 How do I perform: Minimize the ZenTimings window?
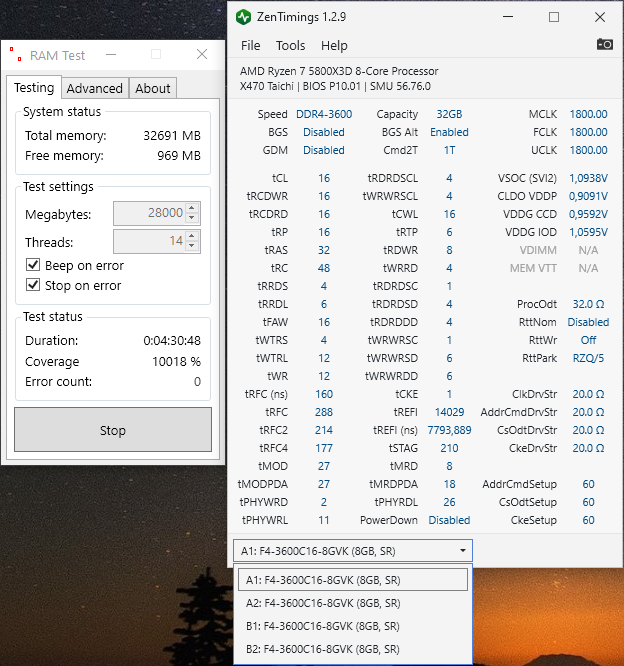tap(508, 17)
